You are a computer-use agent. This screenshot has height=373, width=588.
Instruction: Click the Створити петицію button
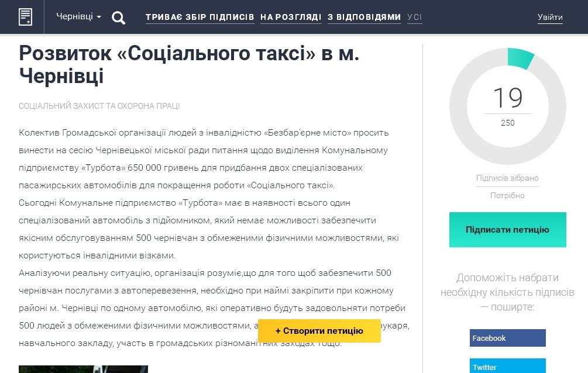(318, 330)
